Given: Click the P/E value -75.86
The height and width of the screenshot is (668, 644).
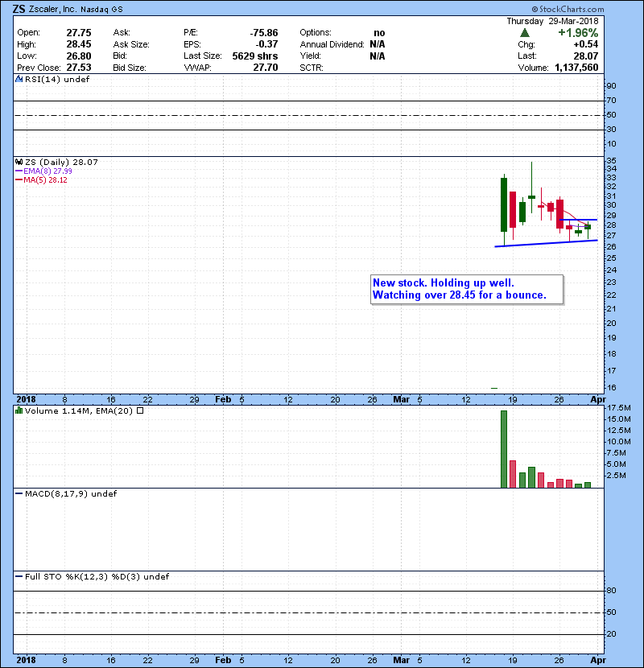Looking at the screenshot, I should point(264,33).
